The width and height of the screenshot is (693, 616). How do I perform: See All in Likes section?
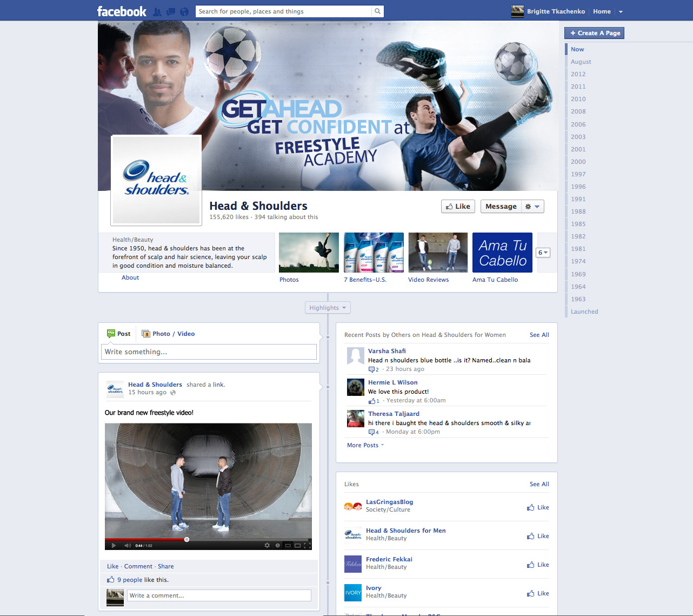coord(539,484)
